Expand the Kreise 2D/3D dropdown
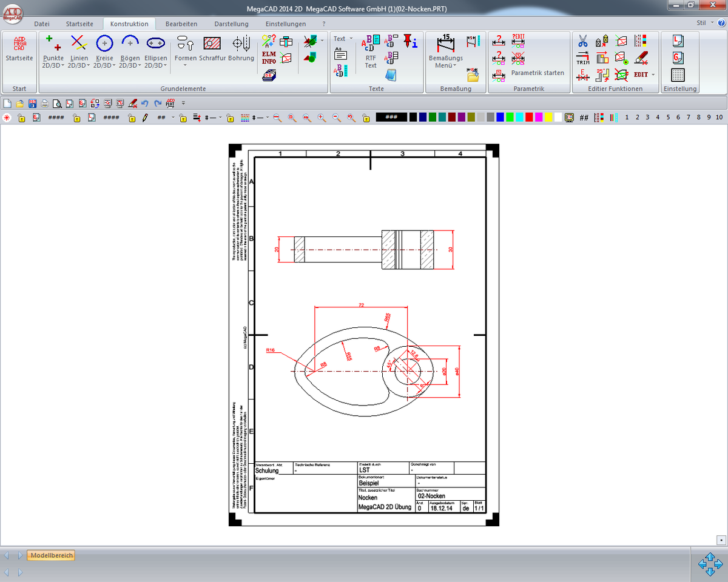The height and width of the screenshot is (582, 728). 104,65
